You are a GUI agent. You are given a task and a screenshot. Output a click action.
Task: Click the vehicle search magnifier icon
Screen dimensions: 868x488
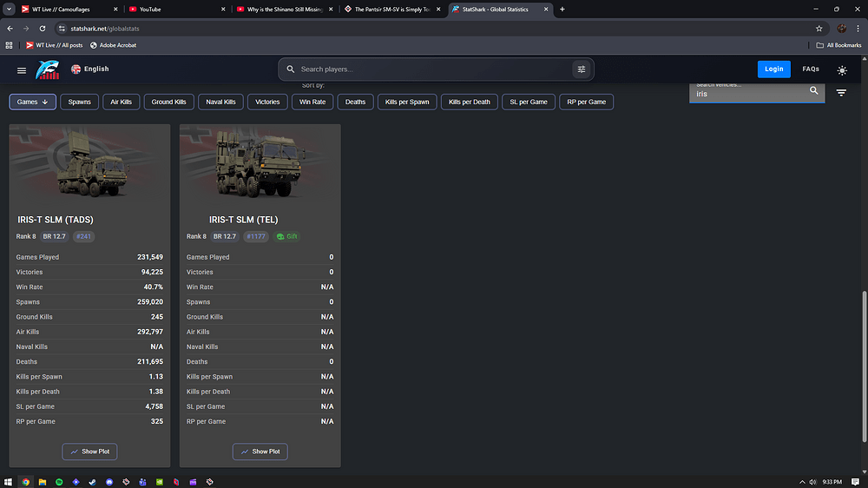point(814,91)
